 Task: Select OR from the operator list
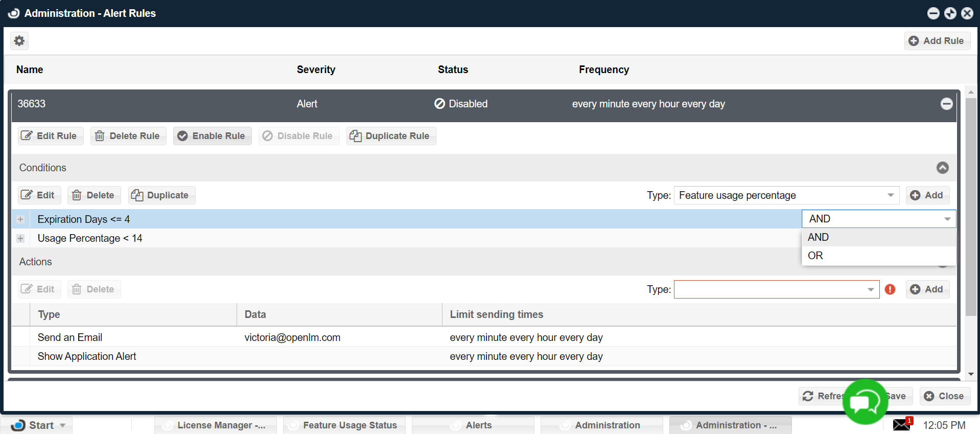coord(815,256)
